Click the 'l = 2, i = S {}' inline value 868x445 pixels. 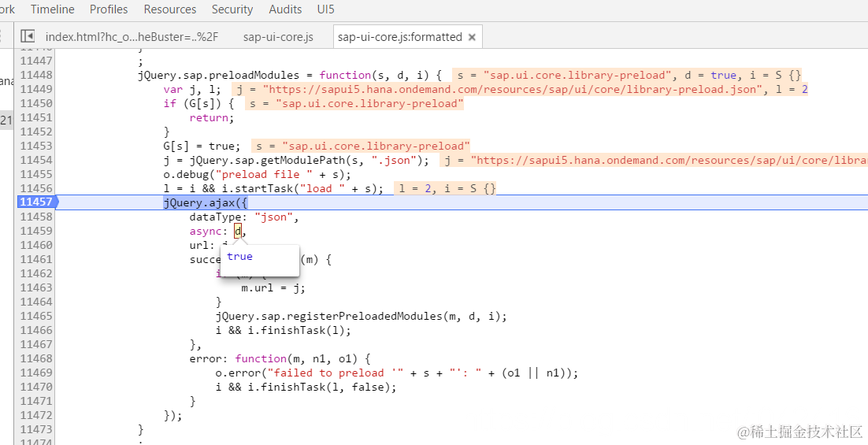pos(447,189)
